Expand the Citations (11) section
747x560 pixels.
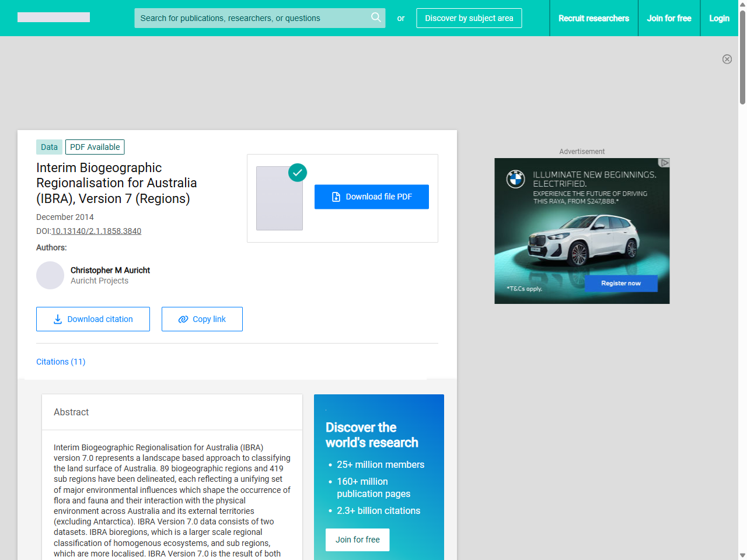click(x=61, y=362)
